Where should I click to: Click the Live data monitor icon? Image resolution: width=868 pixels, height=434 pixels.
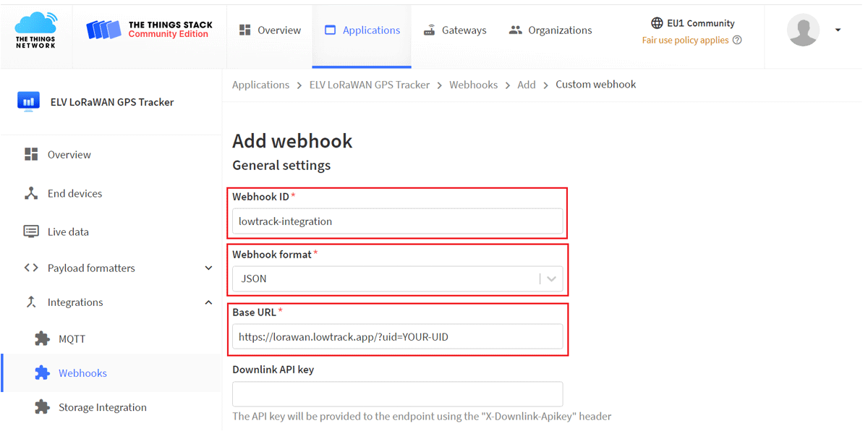click(31, 231)
